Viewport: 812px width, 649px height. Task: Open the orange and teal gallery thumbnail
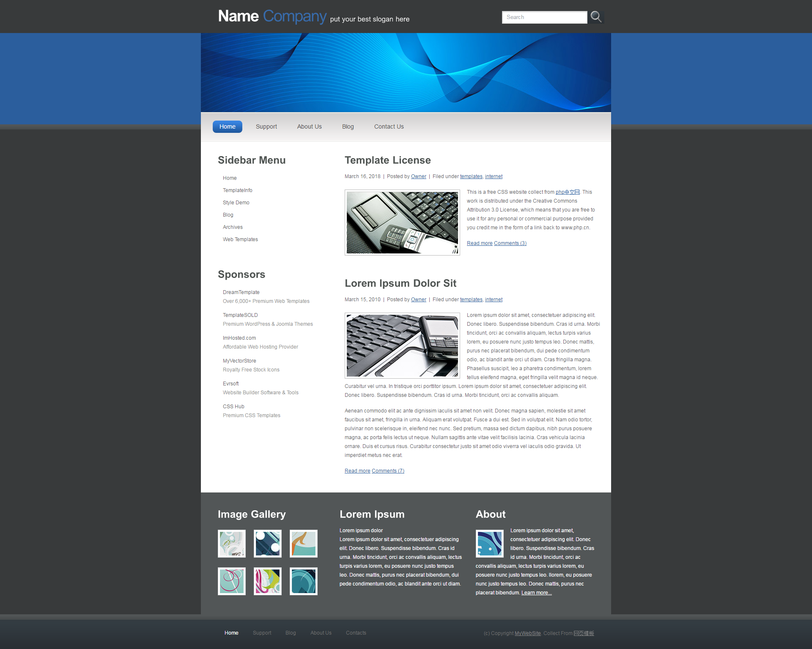point(304,544)
